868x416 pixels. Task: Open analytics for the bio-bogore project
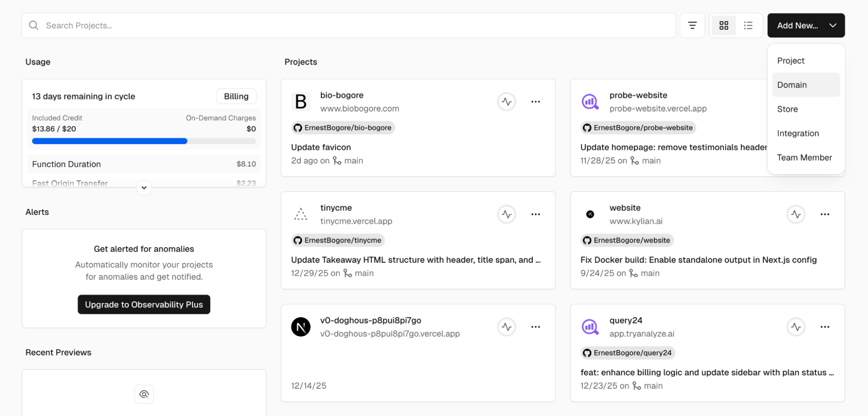click(506, 101)
